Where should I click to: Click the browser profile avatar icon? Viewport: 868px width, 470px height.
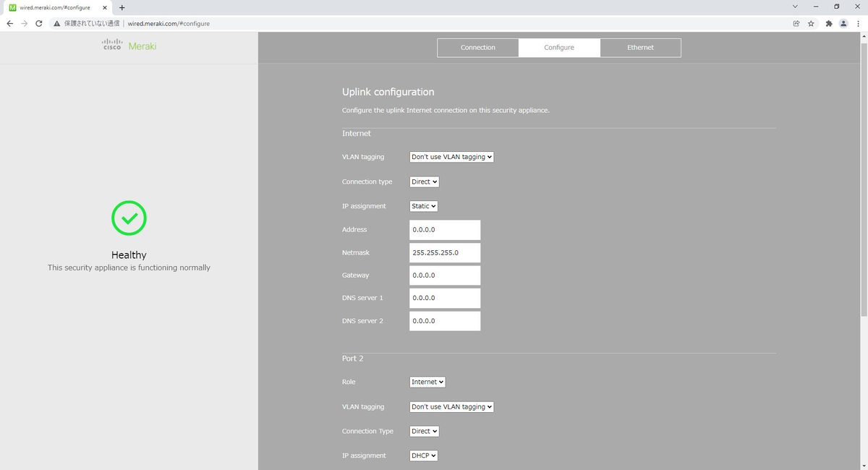pos(843,23)
